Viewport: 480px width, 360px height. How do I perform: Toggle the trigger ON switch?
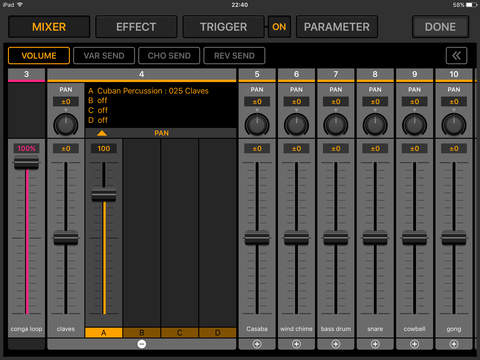279,27
